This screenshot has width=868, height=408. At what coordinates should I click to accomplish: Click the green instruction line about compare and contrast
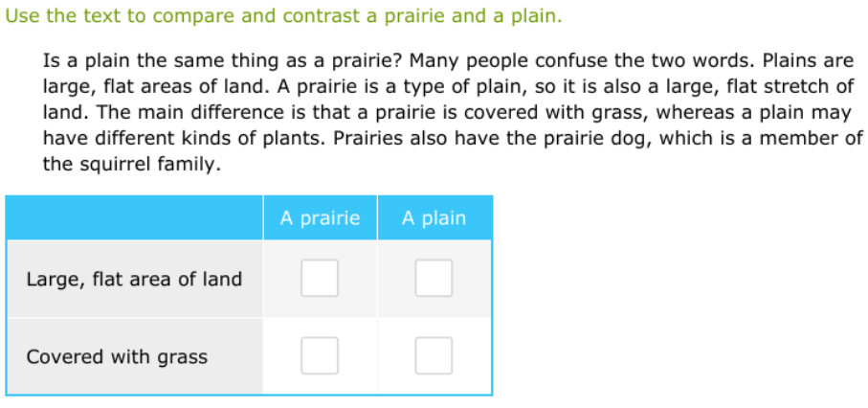click(283, 17)
